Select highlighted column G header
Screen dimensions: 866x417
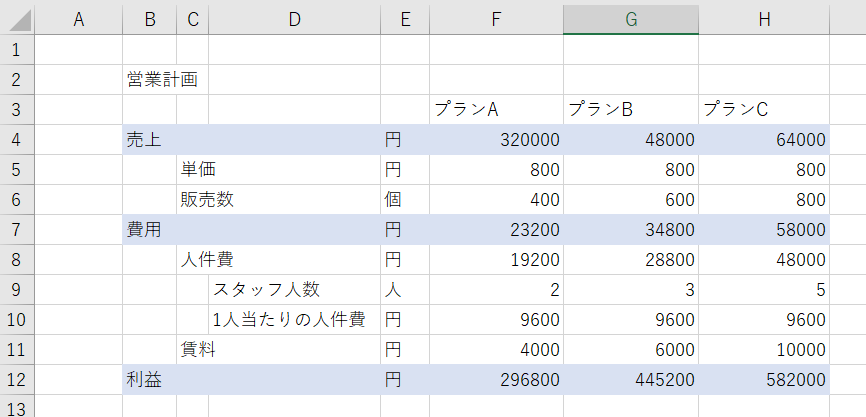pos(631,20)
